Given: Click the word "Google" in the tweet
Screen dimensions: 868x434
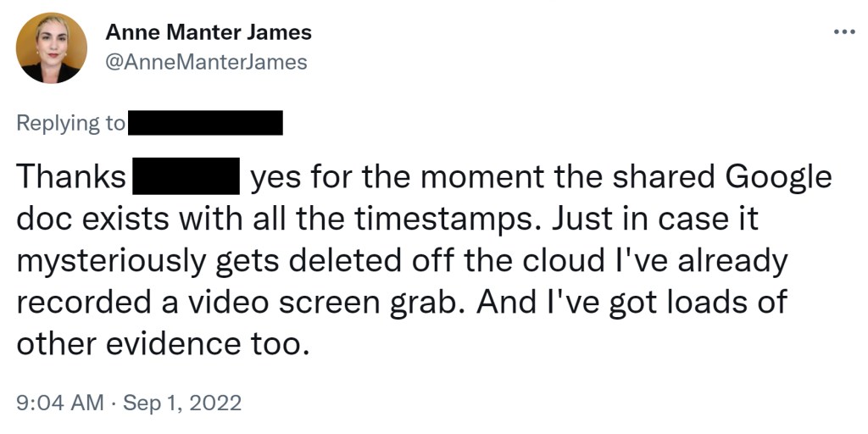Looking at the screenshot, I should (x=779, y=178).
